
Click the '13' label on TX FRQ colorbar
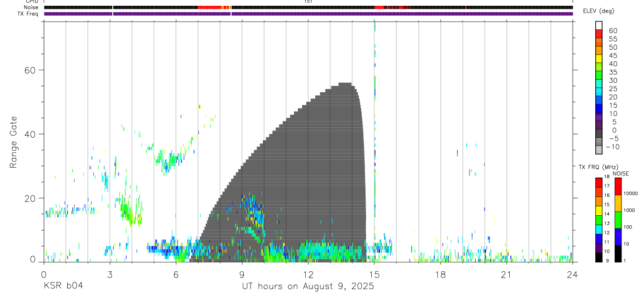click(x=607, y=223)
